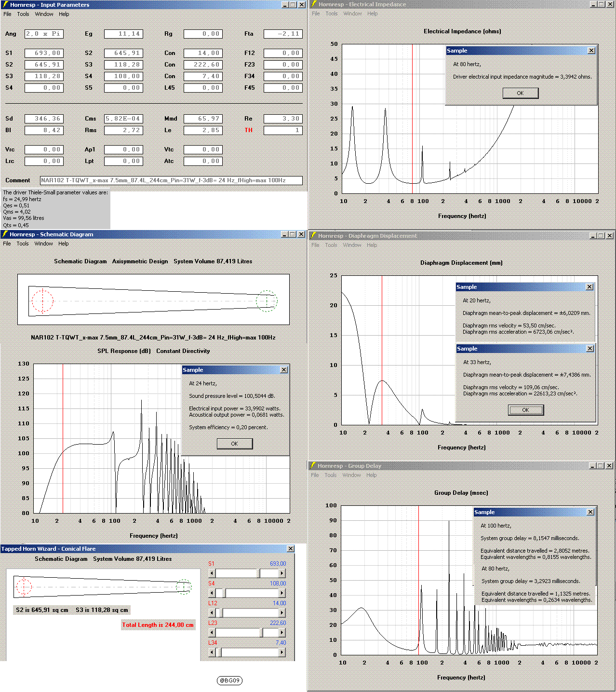Click the Total Length is 244,00 cm text
Image resolution: width=616 pixels, height=692 pixels.
coord(158,625)
